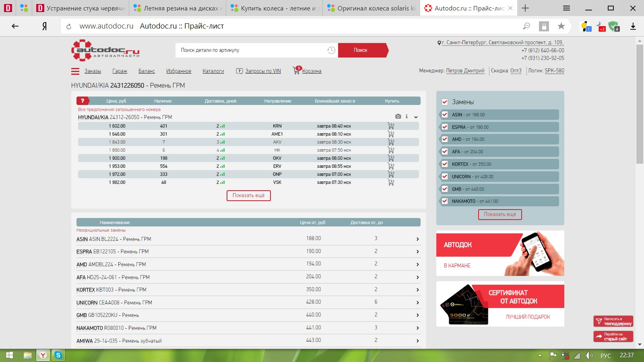Open a new browser tab with plus

(x=525, y=8)
